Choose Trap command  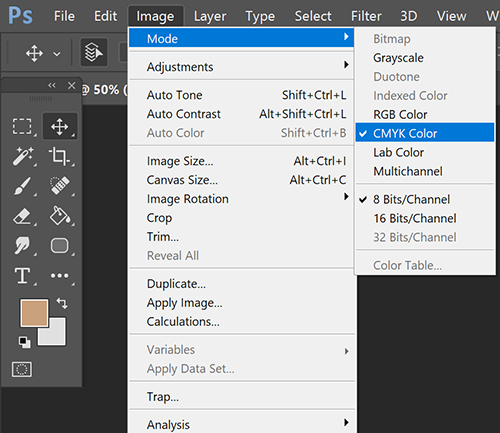pyautogui.click(x=241, y=397)
